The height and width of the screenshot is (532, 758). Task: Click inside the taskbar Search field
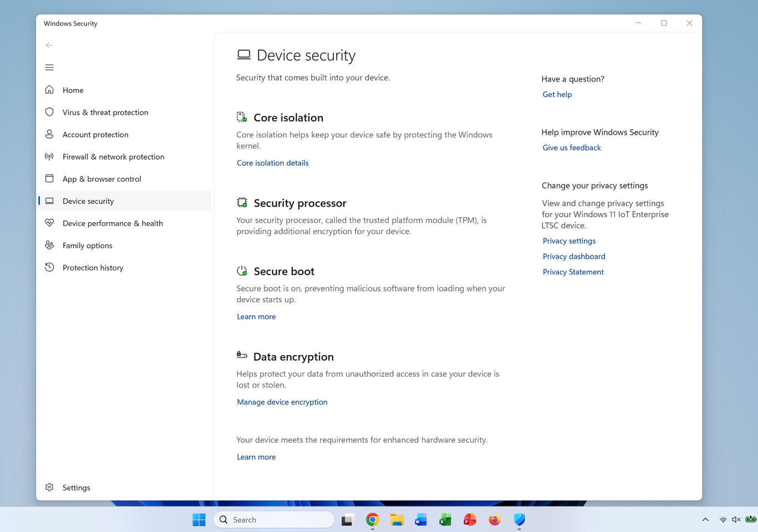[274, 519]
